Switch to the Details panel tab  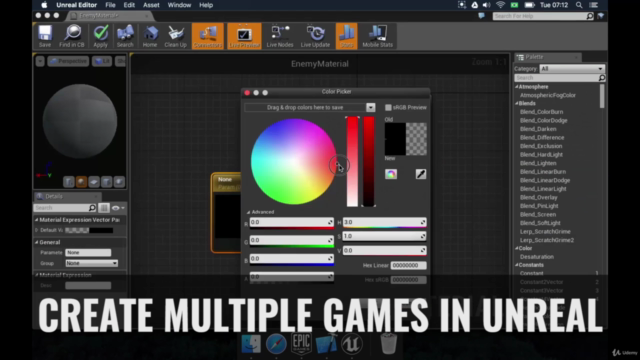pyautogui.click(x=67, y=196)
